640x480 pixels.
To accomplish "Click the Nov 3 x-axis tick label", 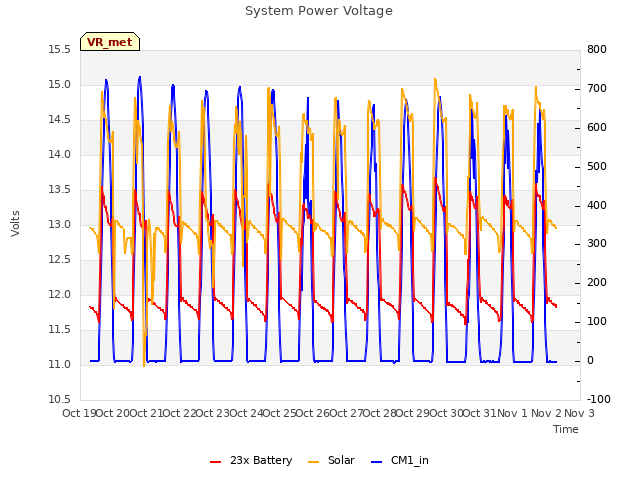I will (x=579, y=413).
